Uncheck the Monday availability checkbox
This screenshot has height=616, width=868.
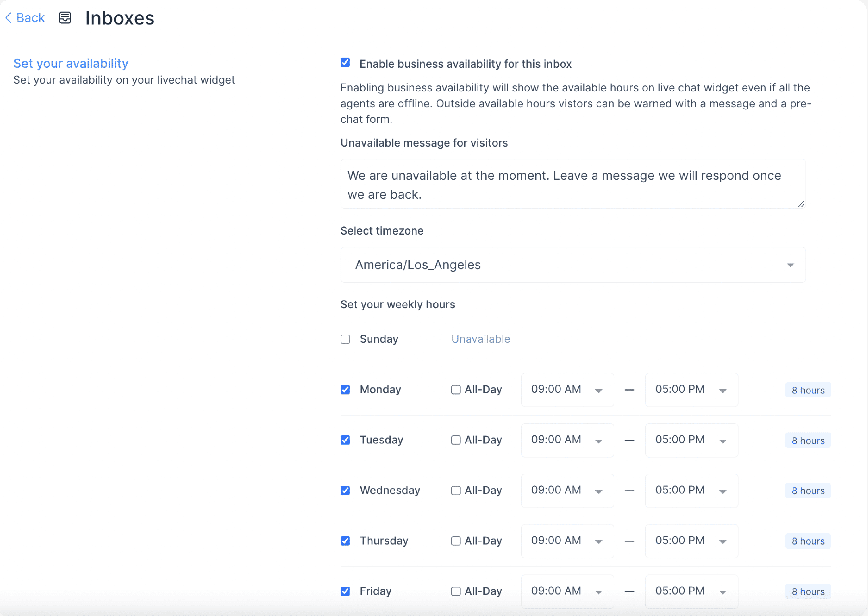click(x=345, y=390)
